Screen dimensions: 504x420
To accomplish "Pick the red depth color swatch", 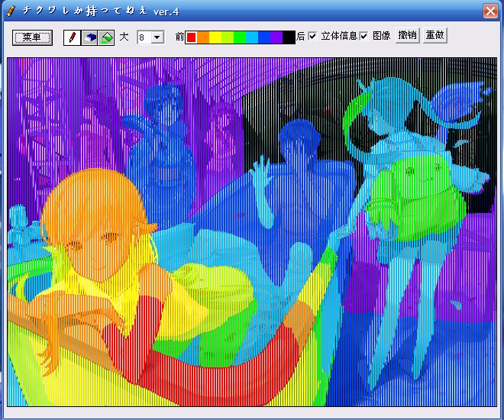I will tap(192, 37).
